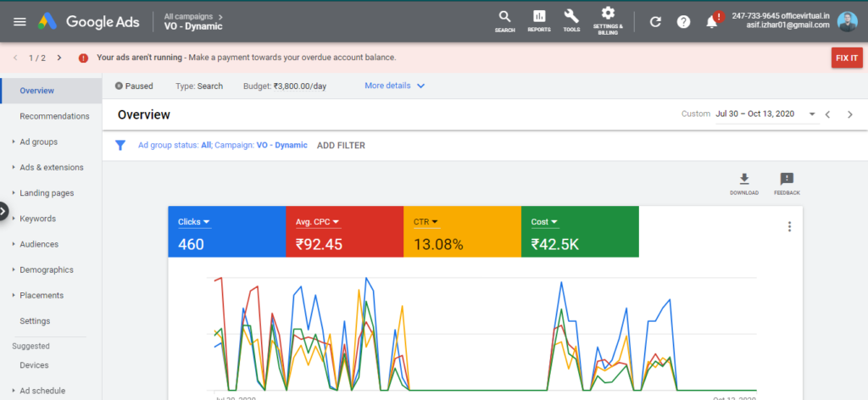This screenshot has width=868, height=400.
Task: Expand More details dropdown
Action: coord(395,86)
